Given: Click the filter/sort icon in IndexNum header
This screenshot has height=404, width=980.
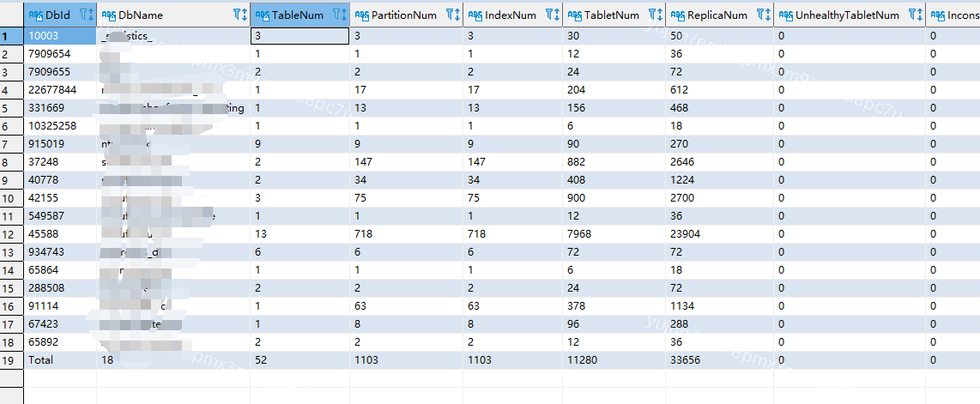Looking at the screenshot, I should pos(551,15).
